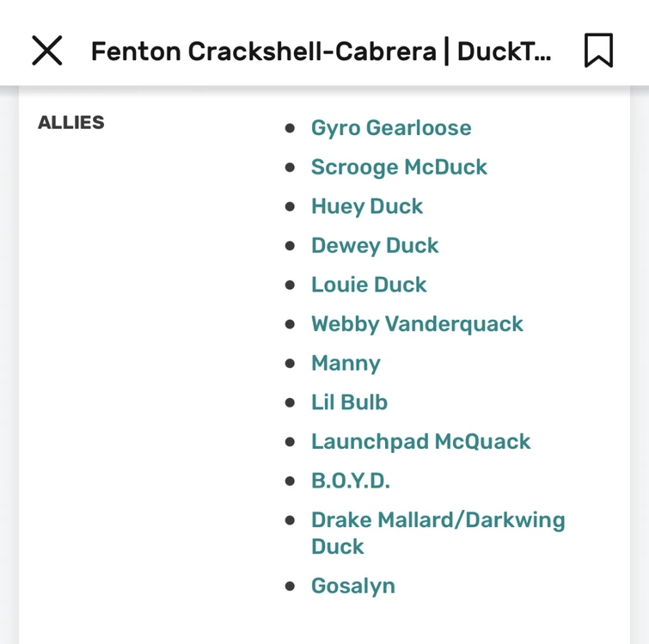Click the bullet beside B.O.Y.D.

tap(291, 481)
